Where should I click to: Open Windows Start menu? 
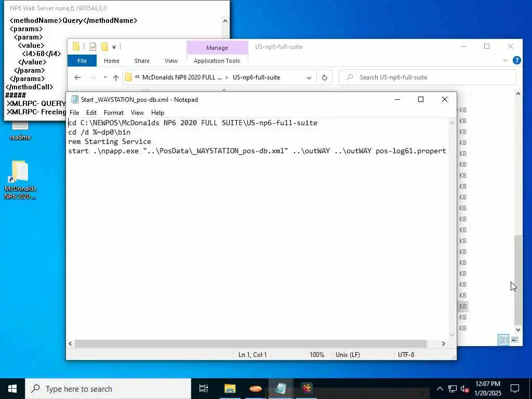12,389
